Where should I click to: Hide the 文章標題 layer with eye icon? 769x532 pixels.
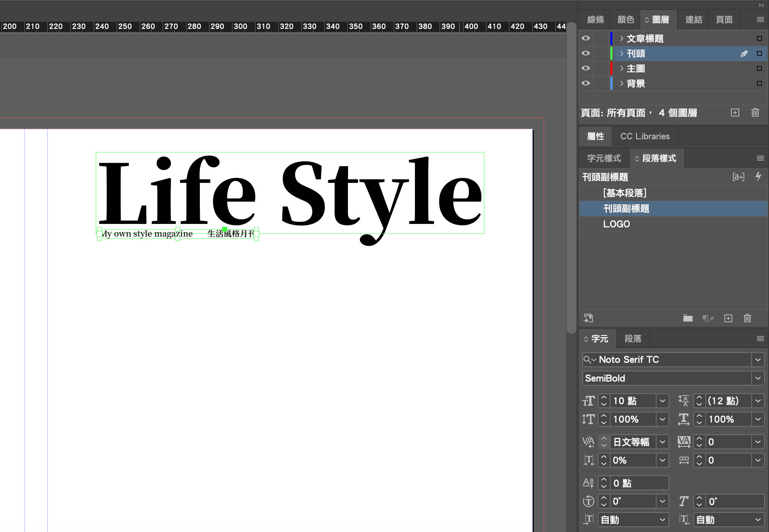pos(586,38)
